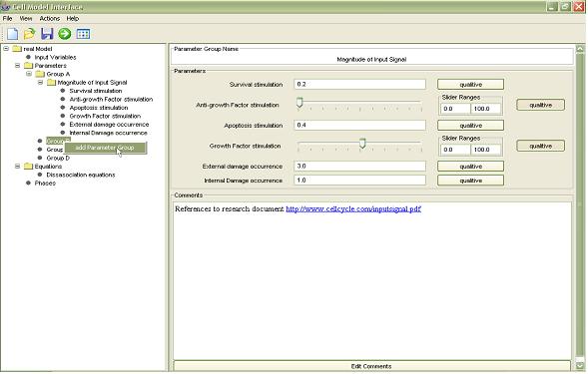This screenshot has height=374, width=588.
Task: Click the Parameters folder icon in tree
Action: (x=29, y=66)
